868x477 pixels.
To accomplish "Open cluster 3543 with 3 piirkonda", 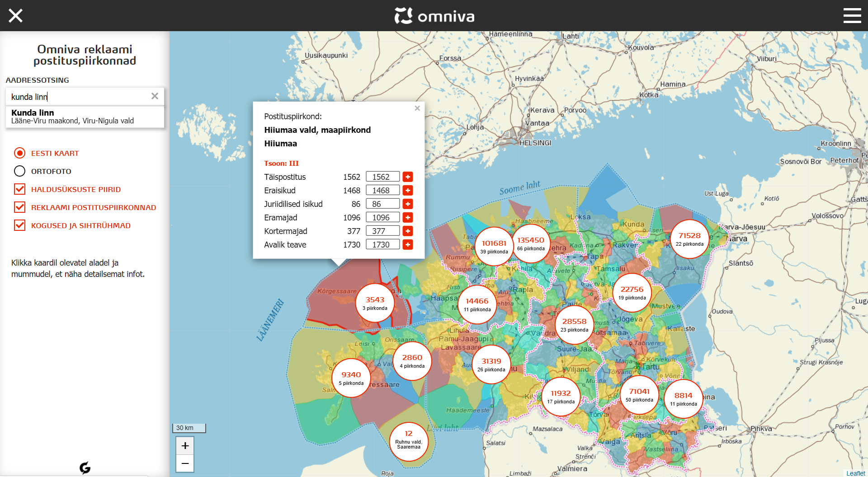I will pyautogui.click(x=375, y=303).
